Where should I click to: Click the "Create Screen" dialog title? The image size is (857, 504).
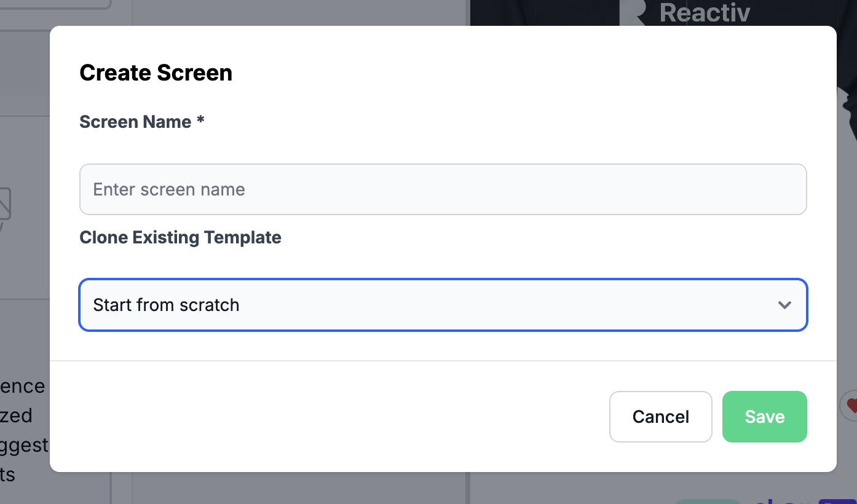coord(156,73)
